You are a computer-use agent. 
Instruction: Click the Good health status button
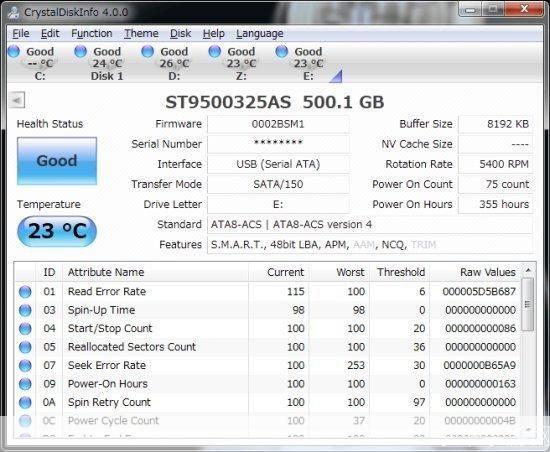57,161
